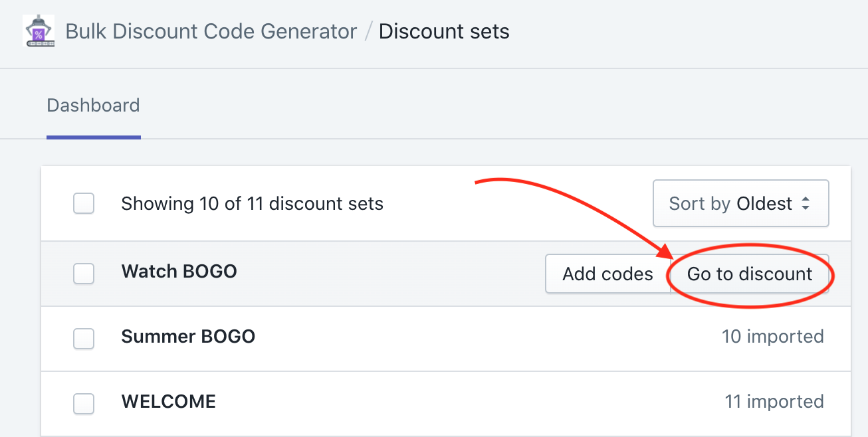Click the blue underline beneath Dashboard tab
Screen dimensions: 868x437
pyautogui.click(x=93, y=137)
